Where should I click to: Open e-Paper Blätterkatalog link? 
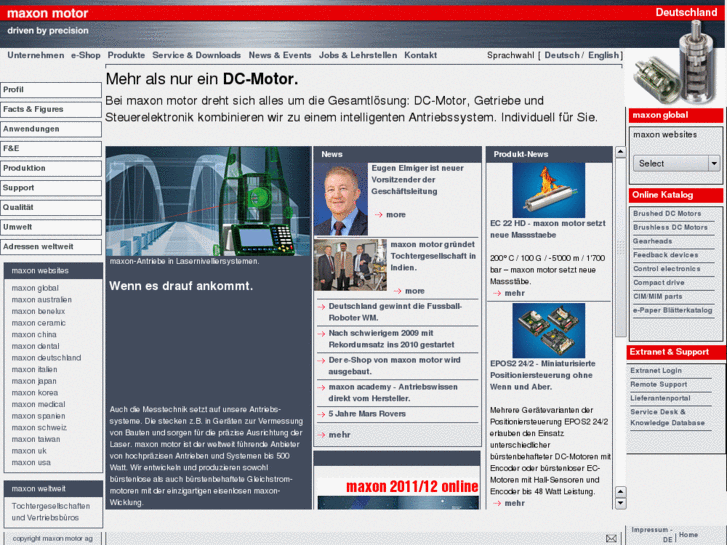(673, 310)
